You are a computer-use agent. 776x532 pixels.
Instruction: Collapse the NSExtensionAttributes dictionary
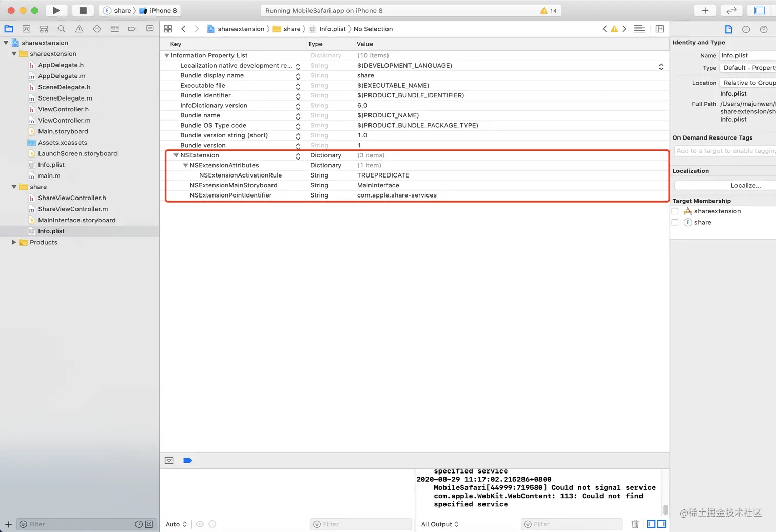click(x=186, y=165)
